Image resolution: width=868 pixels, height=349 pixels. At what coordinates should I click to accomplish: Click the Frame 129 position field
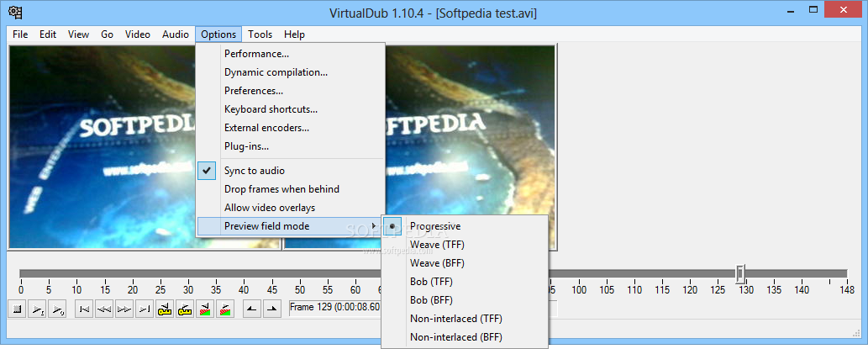[x=335, y=308]
